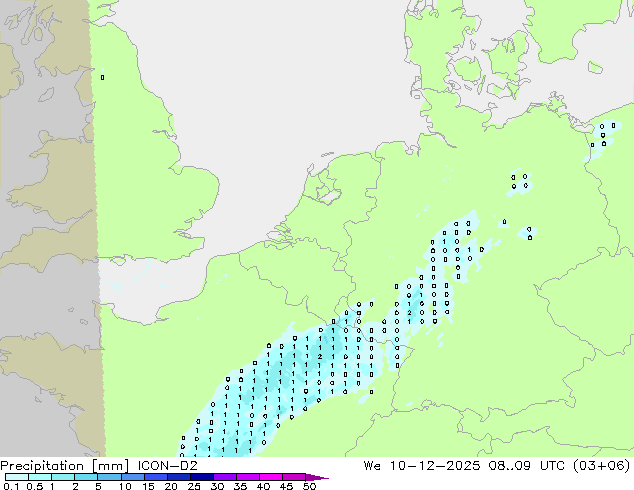
Task: Select the 20–25 mm legend color swatch
Action: [x=178, y=477]
